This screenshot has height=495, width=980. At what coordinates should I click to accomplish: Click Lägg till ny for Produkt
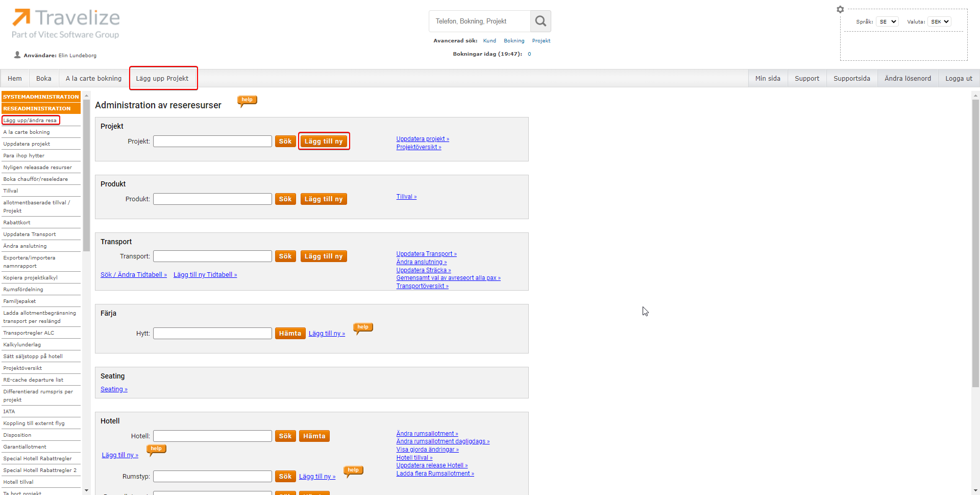click(x=324, y=199)
